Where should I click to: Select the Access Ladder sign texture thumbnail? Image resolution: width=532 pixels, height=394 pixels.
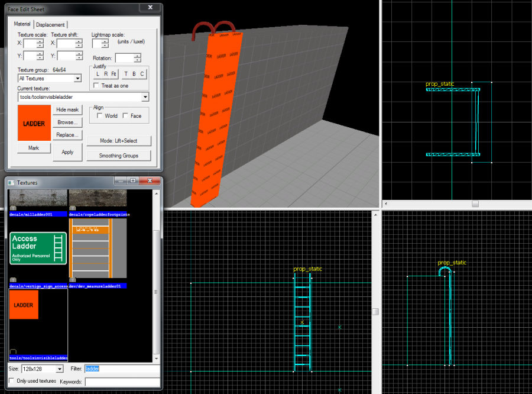tap(38, 248)
